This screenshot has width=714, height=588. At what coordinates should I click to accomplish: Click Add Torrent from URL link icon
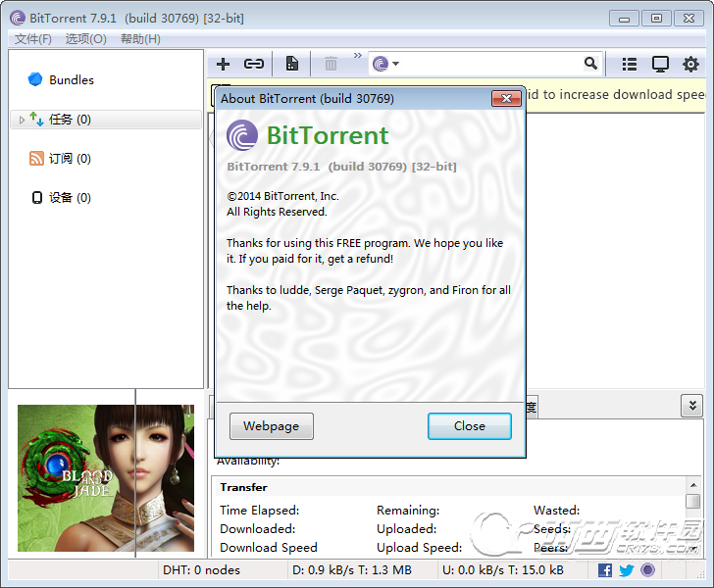(254, 64)
